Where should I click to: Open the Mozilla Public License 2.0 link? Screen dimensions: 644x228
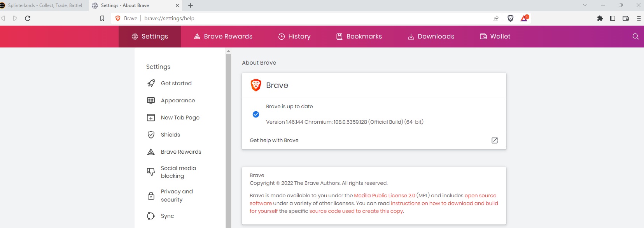385,196
